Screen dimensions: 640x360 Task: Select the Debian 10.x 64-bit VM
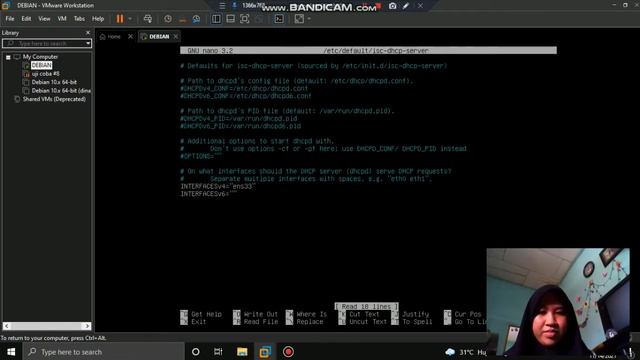[54, 82]
